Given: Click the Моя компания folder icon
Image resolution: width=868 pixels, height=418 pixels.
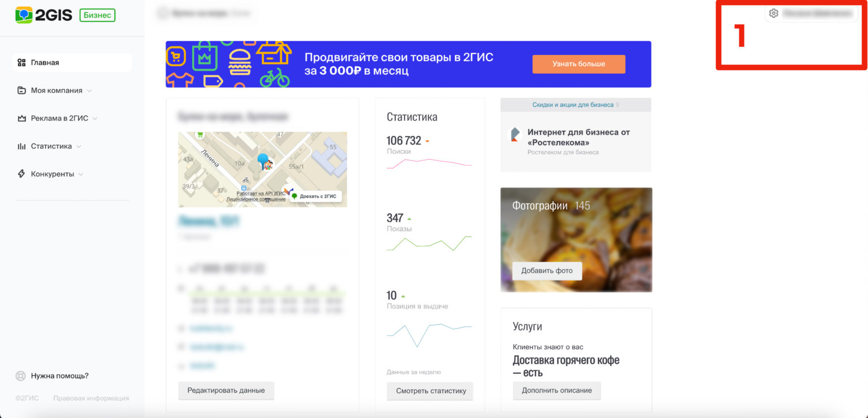Looking at the screenshot, I should coord(21,90).
